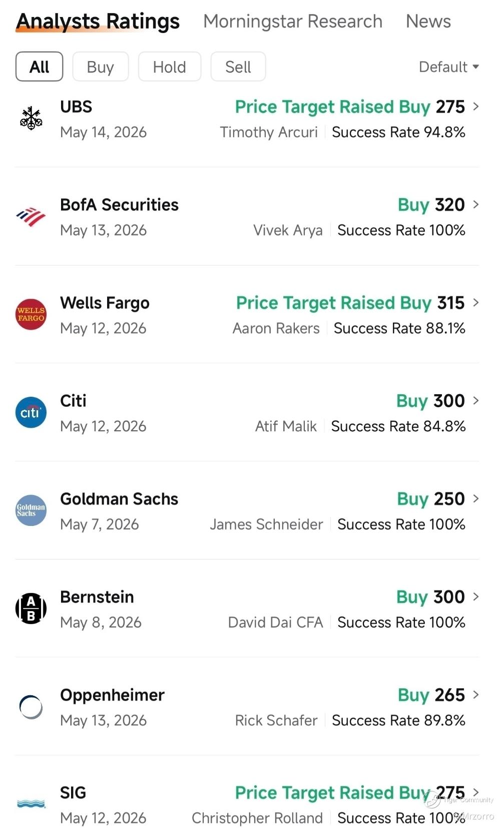Tap the Goldman Sachs logo
The width and height of the screenshot is (504, 828).
[31, 510]
